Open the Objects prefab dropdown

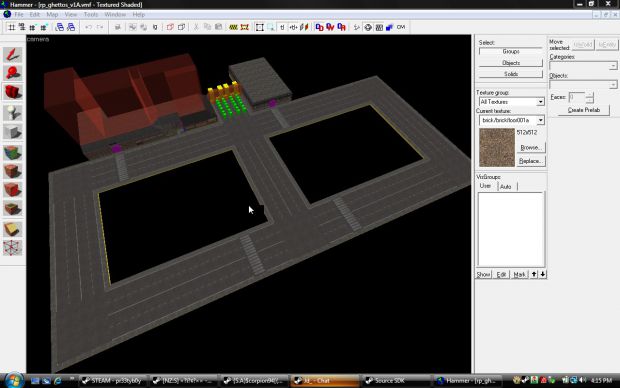pyautogui.click(x=612, y=85)
